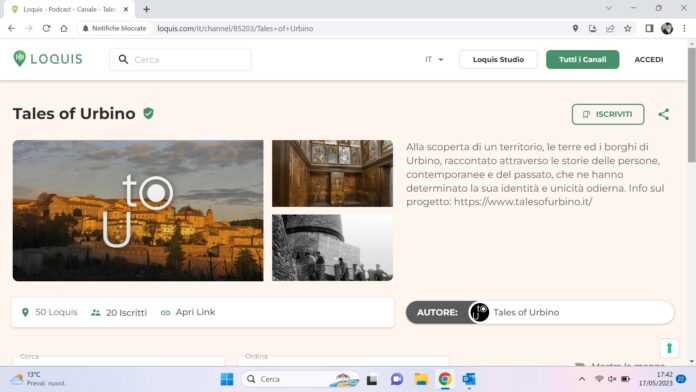Click ACCEDI to log in
Viewport: 696px width, 392px height.
649,59
